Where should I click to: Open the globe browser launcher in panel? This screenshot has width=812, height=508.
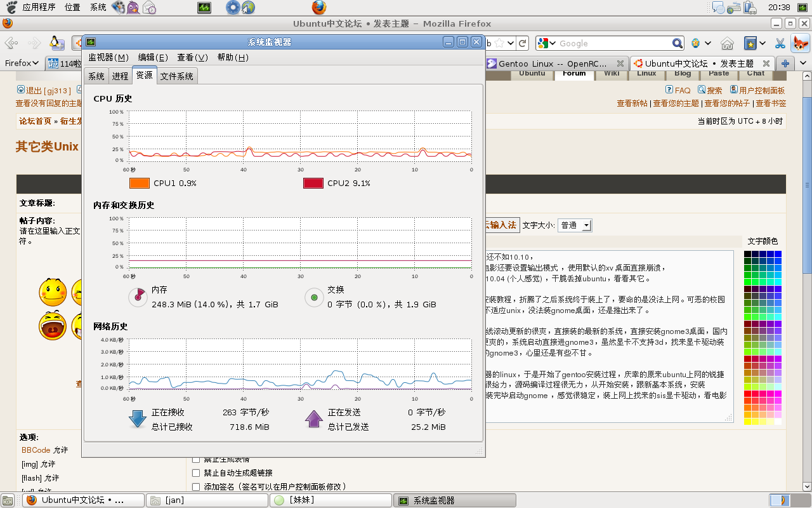click(x=248, y=8)
